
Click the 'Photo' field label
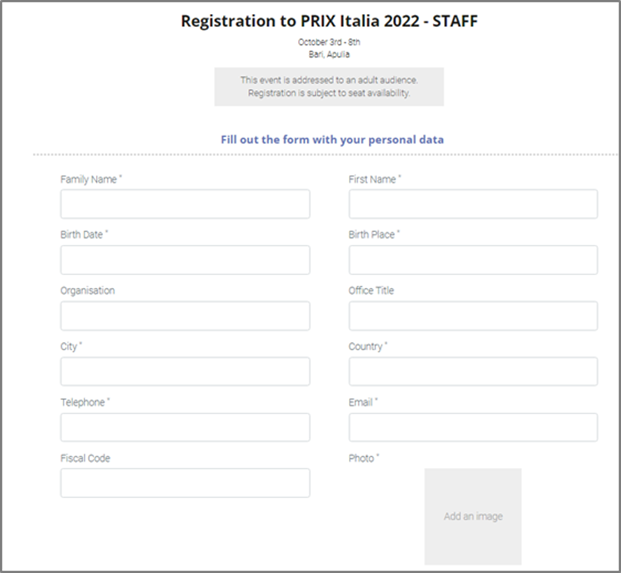(x=361, y=458)
